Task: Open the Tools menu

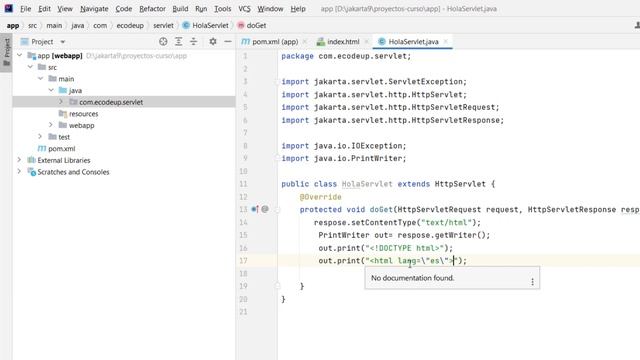Action: 222,9
